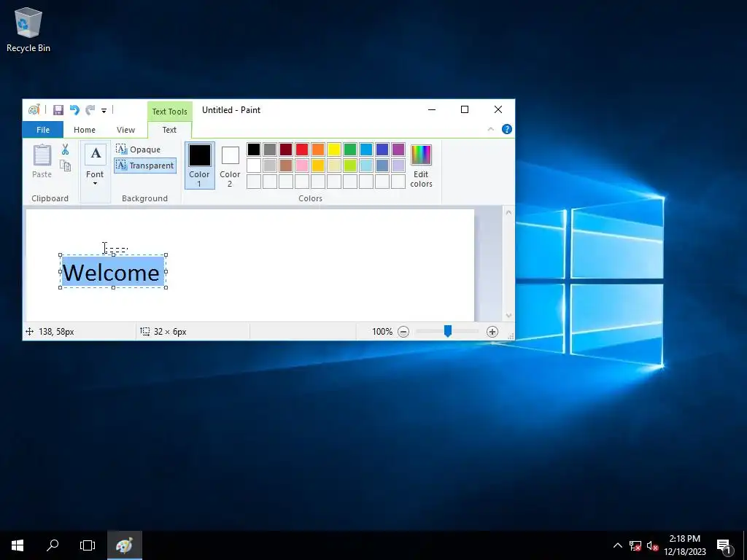747x560 pixels.
Task: Open the taskbar clock showing 2:18 PM
Action: point(685,545)
